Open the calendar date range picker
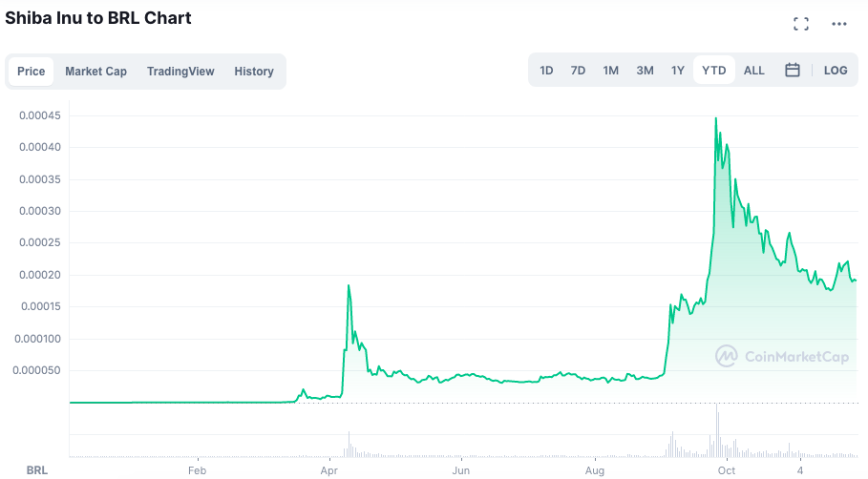Image resolution: width=868 pixels, height=479 pixels. pyautogui.click(x=793, y=71)
